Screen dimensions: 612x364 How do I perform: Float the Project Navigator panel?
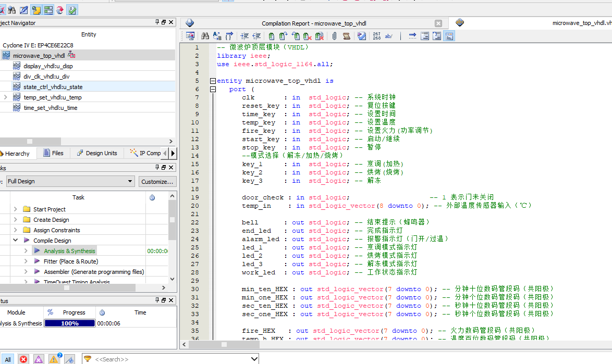pyautogui.click(x=164, y=22)
